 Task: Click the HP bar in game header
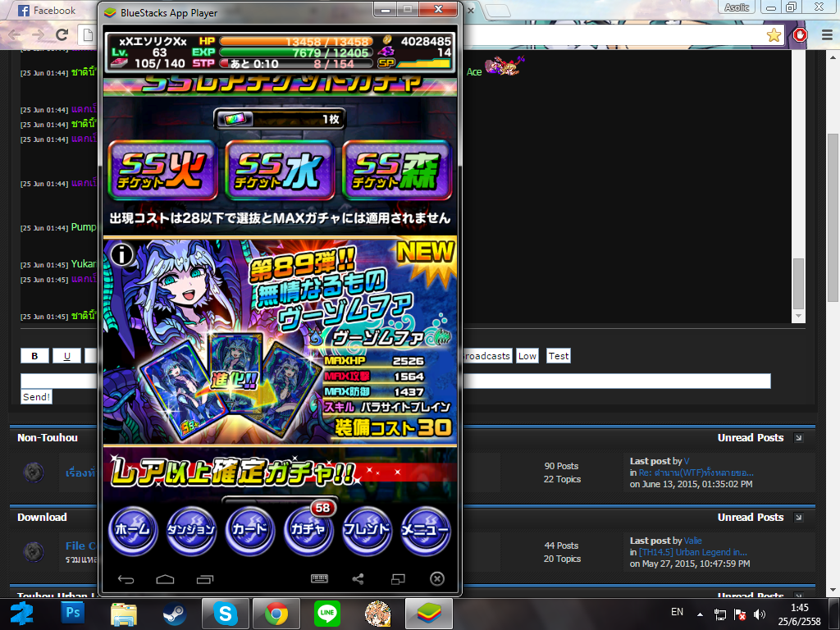click(x=295, y=41)
